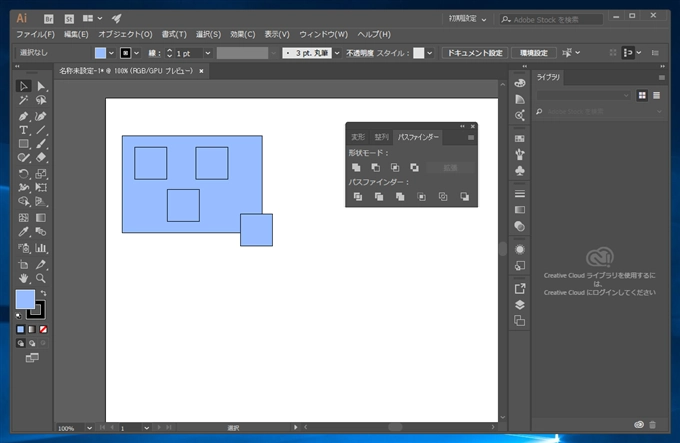Click the Divide pathfinder icon
Screen dimensions: 680x443
point(358,197)
